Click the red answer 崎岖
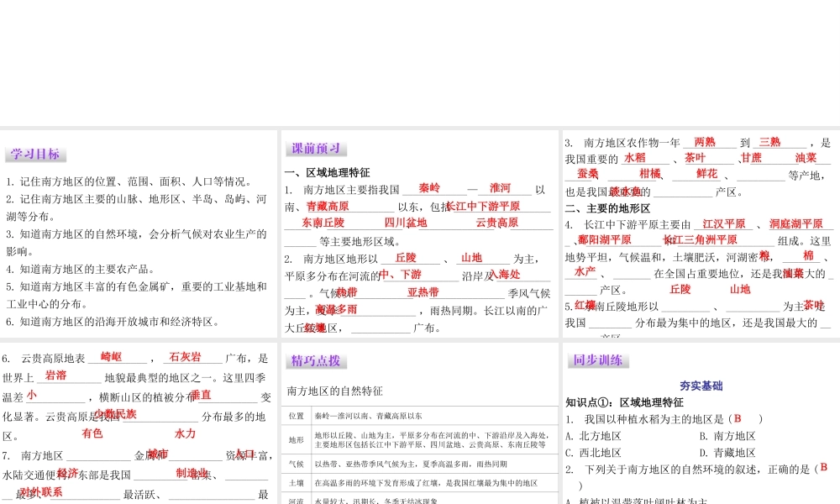This screenshot has height=504, width=840. click(112, 357)
